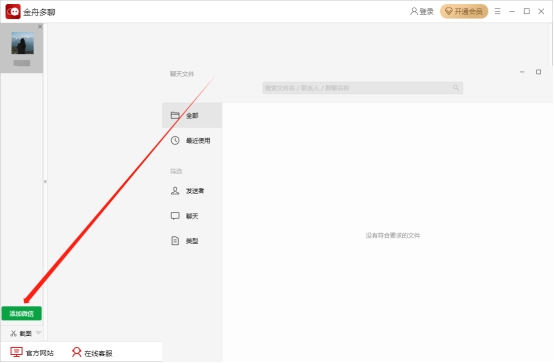Expand the 截图 dropdown arrow
The image size is (554, 363).
pos(39,333)
